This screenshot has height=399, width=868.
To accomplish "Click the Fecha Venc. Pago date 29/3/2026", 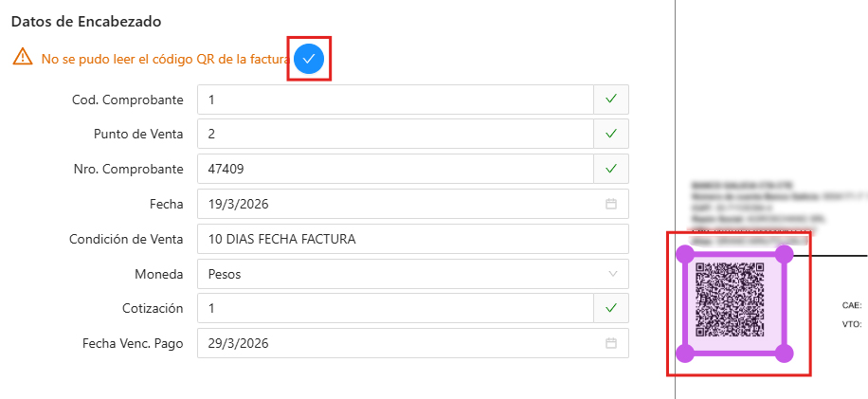I will coord(239,344).
